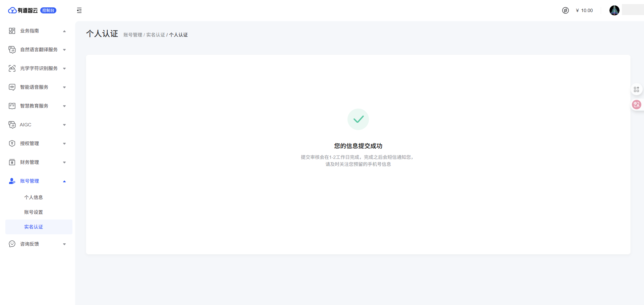Click 实名认证 in the breadcrumb

155,35
